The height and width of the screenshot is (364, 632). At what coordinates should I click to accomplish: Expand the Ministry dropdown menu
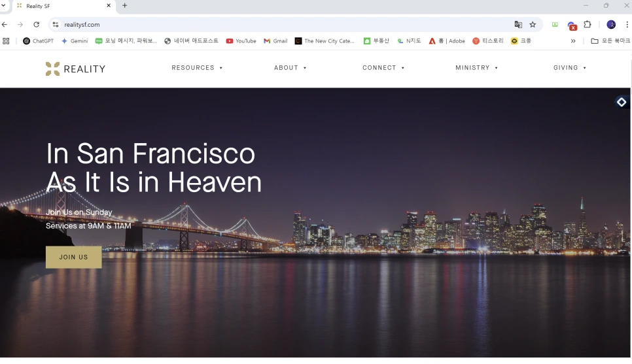coord(476,68)
